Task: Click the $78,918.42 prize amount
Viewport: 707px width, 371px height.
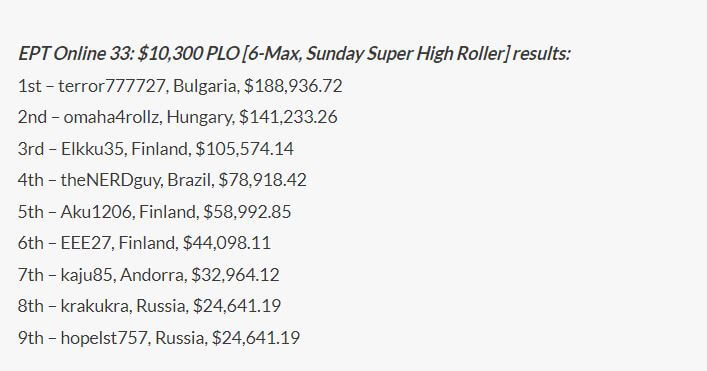Action: (262, 180)
